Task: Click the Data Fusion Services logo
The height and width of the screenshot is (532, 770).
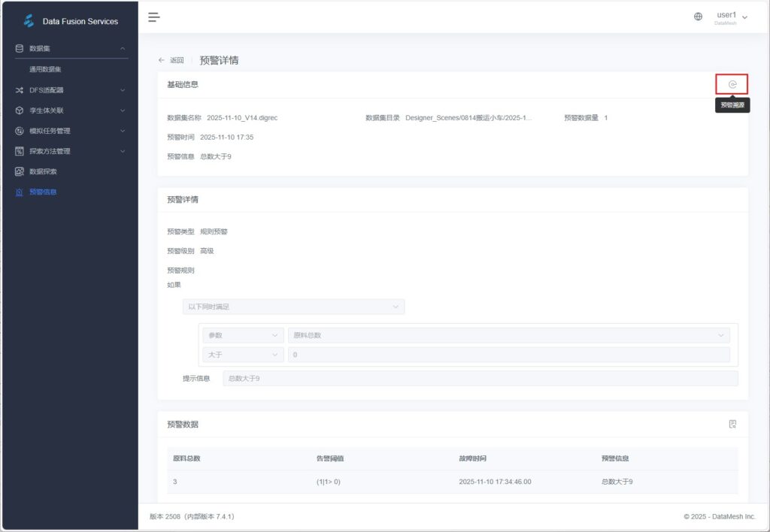Action: [29, 21]
